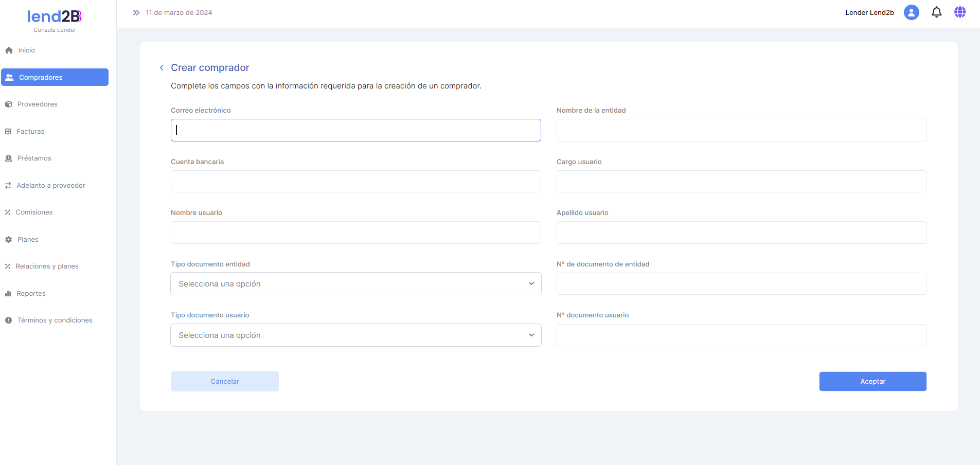Click the user profile avatar icon

point(911,12)
